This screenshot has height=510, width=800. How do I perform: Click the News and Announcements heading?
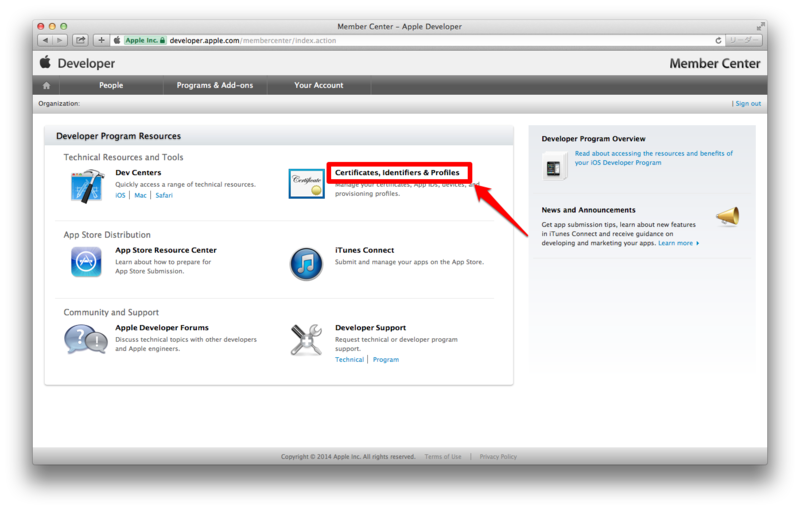point(588,210)
